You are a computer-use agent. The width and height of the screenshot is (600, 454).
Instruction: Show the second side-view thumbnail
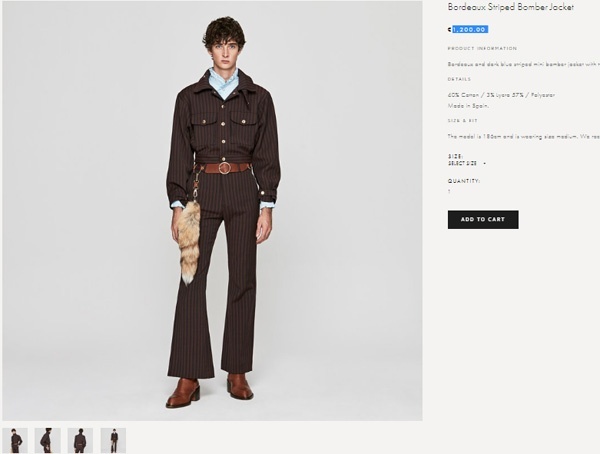coord(47,440)
